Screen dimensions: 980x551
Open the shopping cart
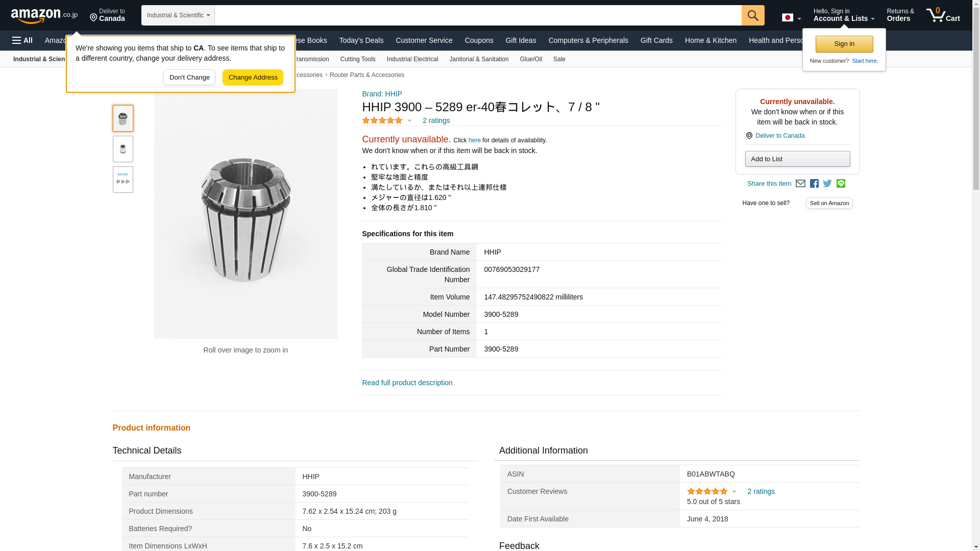pos(943,15)
